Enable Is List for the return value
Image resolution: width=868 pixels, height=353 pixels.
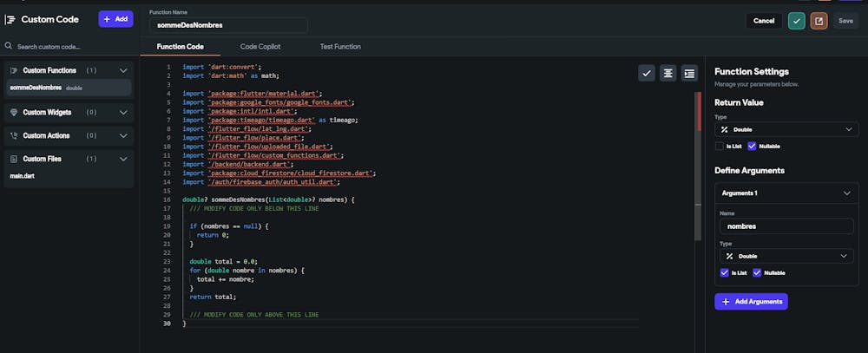pos(720,147)
